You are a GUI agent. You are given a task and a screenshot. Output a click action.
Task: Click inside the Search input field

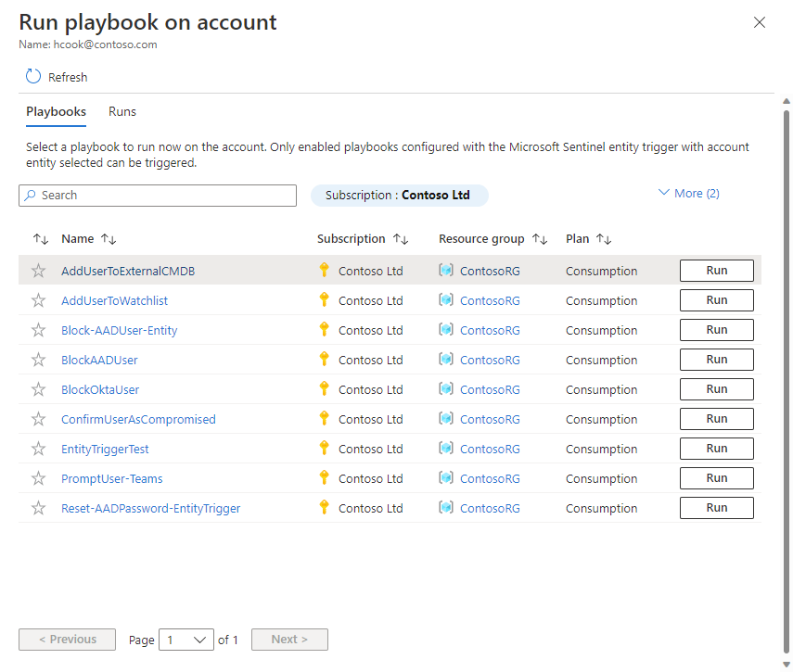pos(158,196)
